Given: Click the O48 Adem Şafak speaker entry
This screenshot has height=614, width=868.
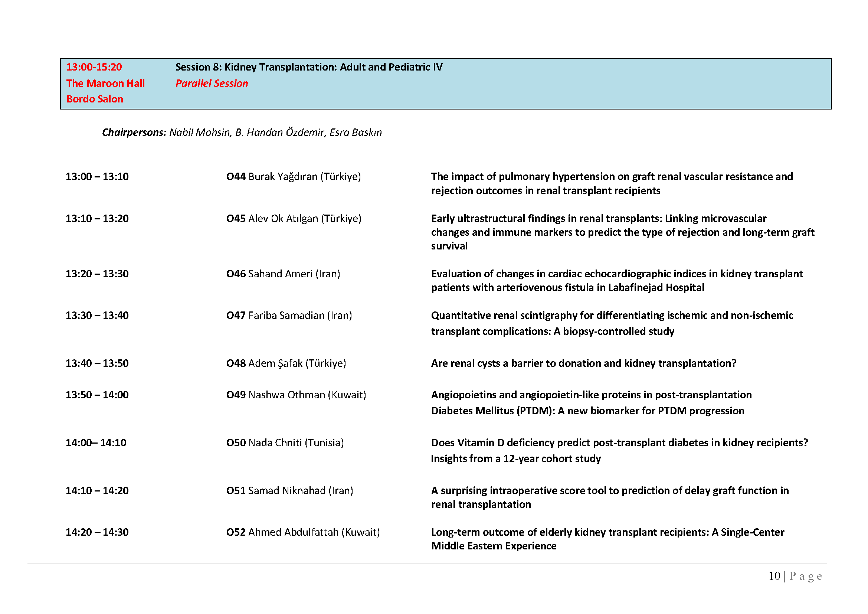Looking at the screenshot, I should tap(286, 363).
